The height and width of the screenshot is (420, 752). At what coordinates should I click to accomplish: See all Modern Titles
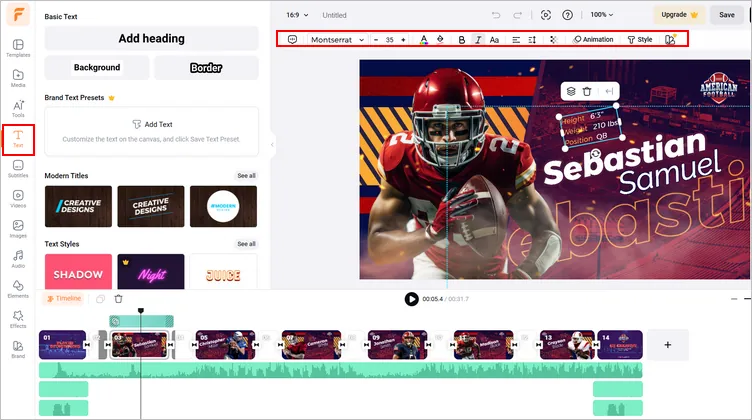(x=247, y=176)
